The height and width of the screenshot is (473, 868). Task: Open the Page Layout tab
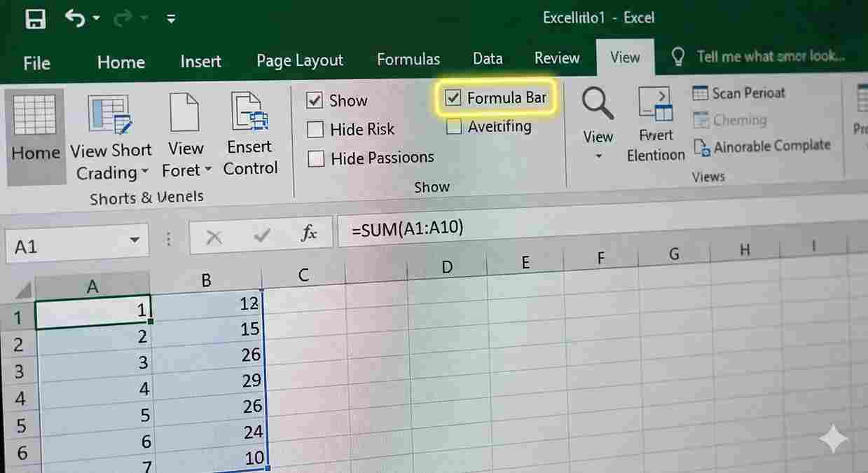click(x=299, y=61)
